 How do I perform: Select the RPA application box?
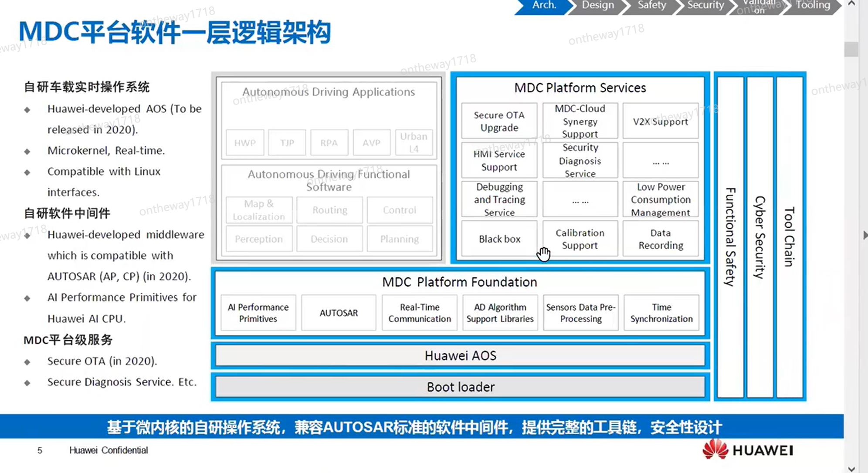329,142
